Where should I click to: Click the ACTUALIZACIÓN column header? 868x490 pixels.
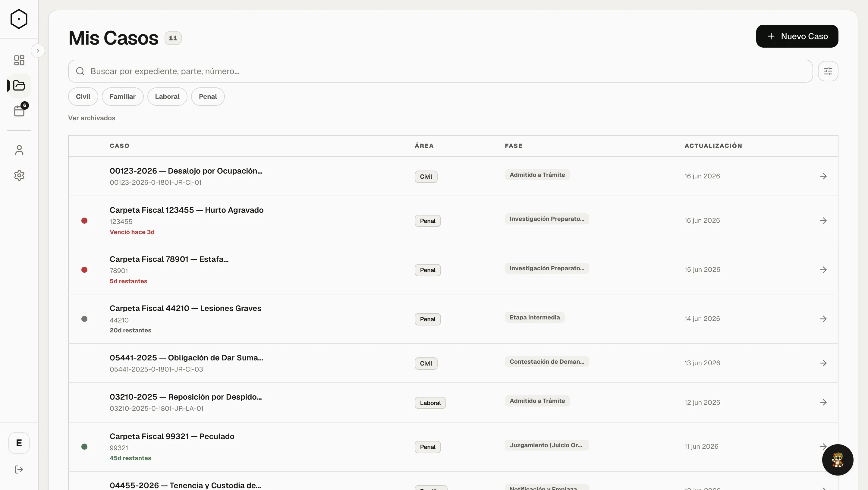point(713,146)
